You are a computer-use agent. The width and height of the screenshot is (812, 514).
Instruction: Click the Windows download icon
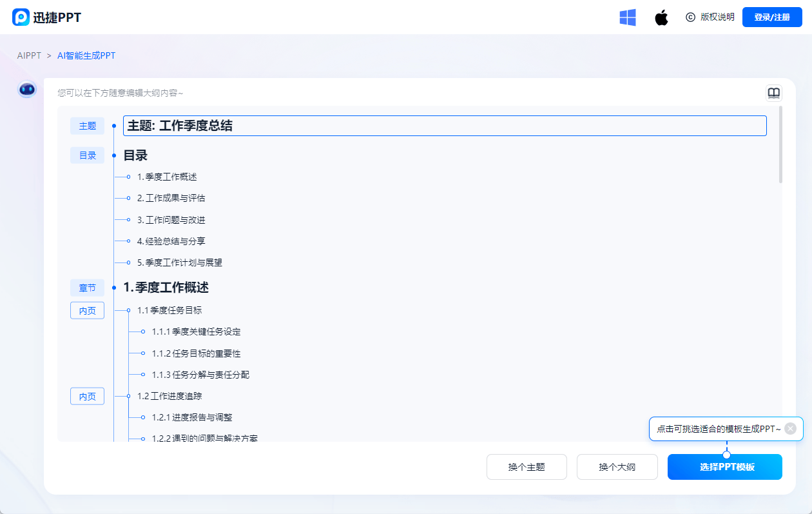tap(628, 17)
